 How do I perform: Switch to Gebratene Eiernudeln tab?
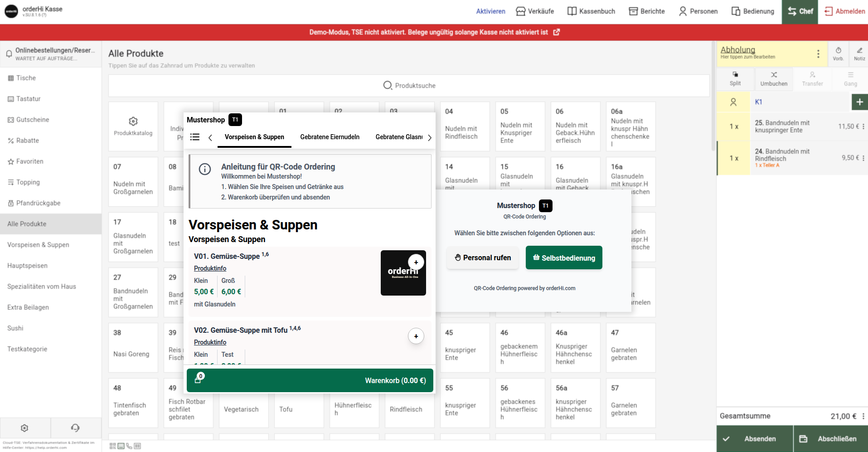coord(330,137)
